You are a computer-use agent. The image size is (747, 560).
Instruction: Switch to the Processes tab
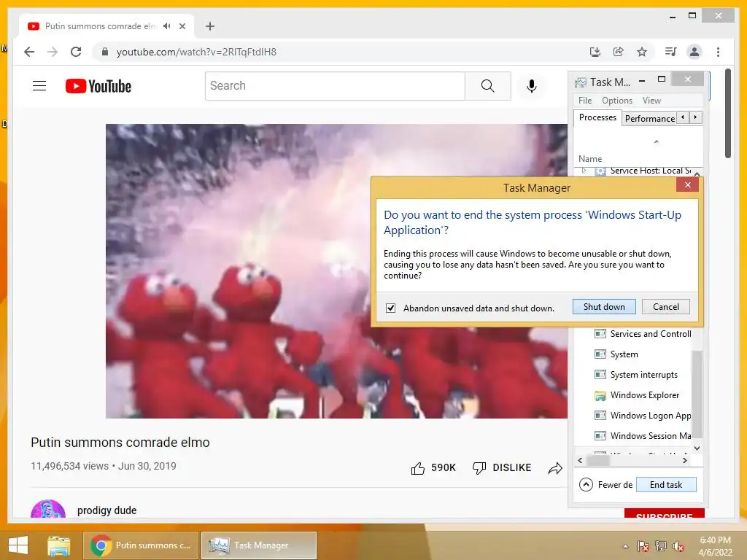point(597,117)
